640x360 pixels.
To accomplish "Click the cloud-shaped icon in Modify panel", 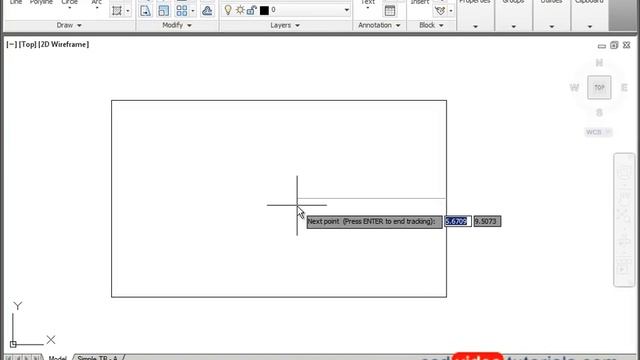I will 207,11.
